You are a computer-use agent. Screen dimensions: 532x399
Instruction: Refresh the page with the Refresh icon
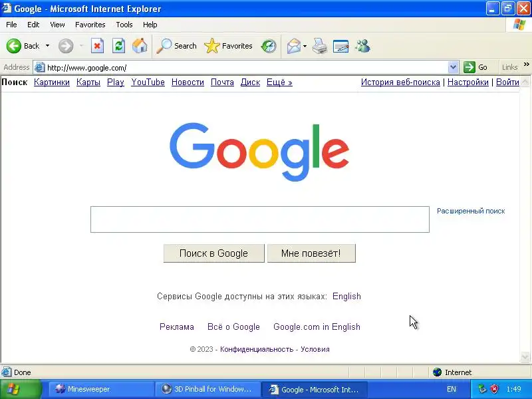tap(119, 46)
